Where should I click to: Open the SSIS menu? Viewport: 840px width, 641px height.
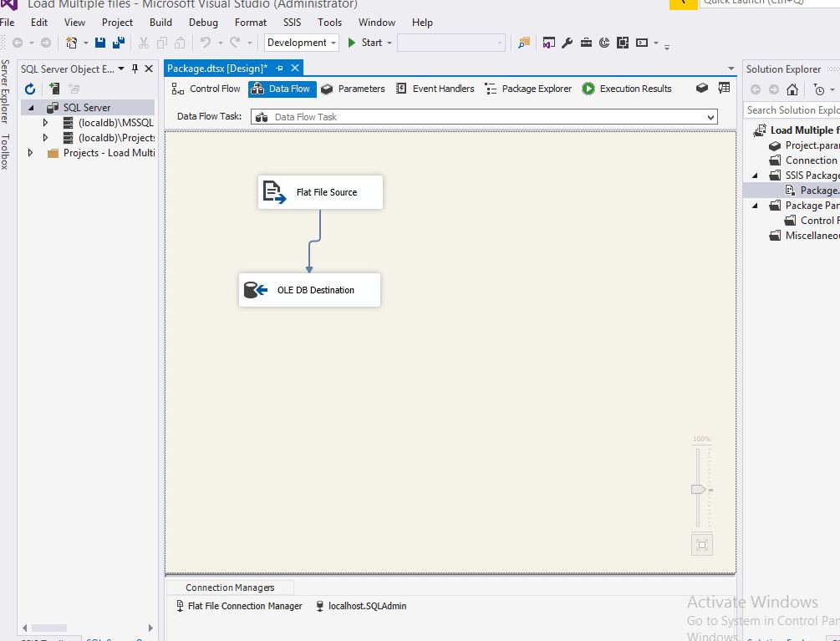(x=291, y=23)
